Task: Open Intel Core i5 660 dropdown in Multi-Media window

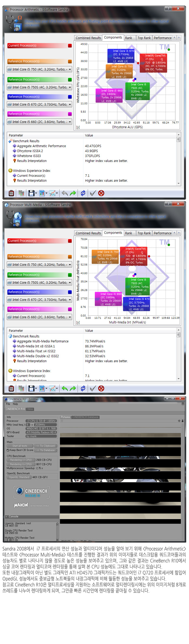Action: (39, 317)
